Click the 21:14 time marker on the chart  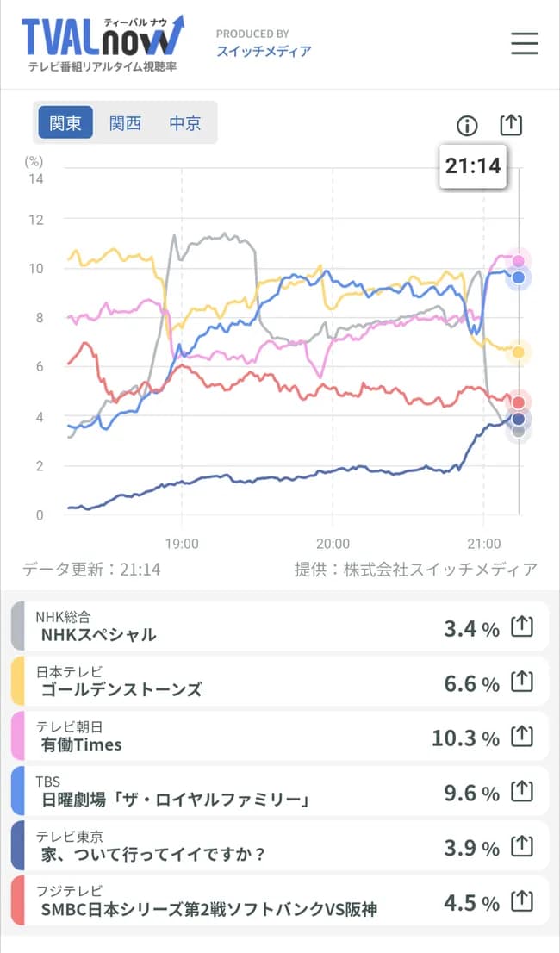click(473, 165)
